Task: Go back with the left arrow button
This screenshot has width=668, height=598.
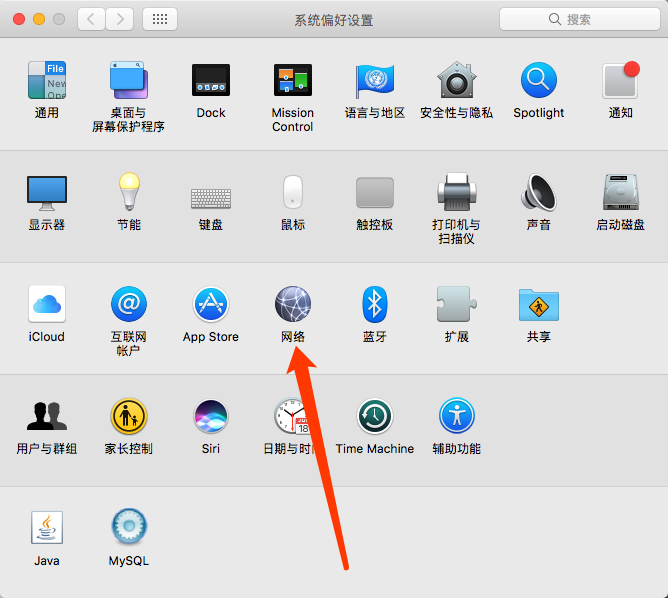Action: [91, 19]
